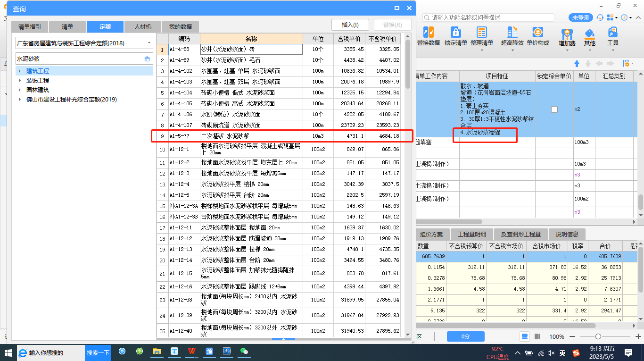This screenshot has height=361, width=644.
Task: Click the 超高降效 toolbar icon
Action: (512, 32)
